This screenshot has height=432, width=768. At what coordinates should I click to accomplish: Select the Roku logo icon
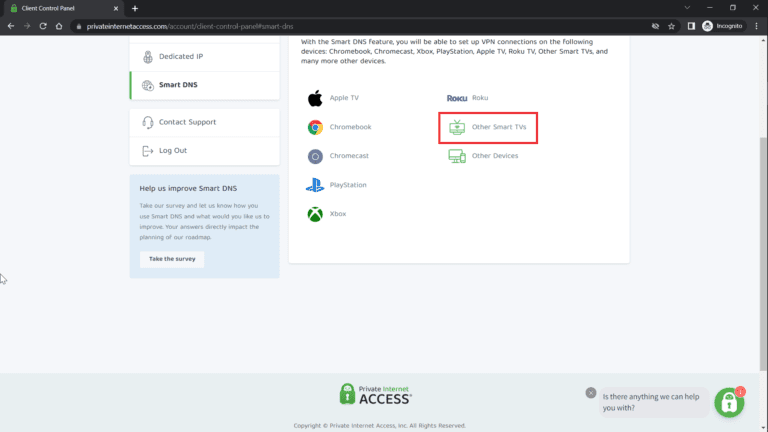point(457,98)
